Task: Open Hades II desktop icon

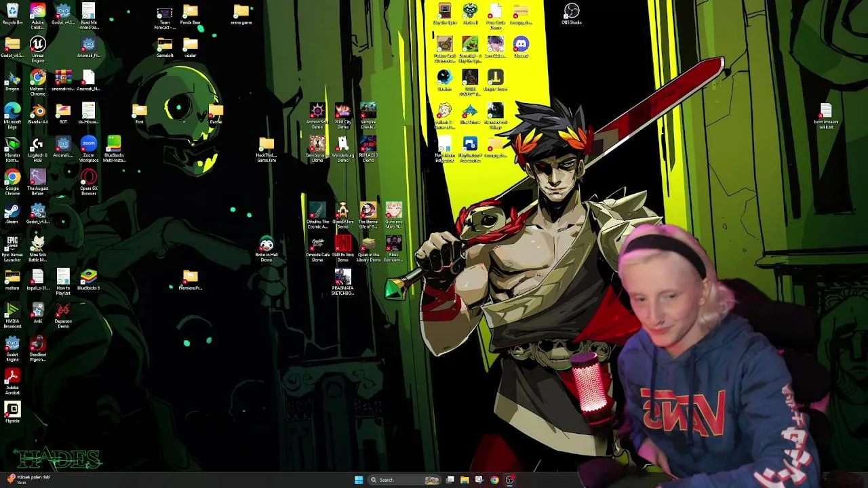Action: click(x=470, y=14)
